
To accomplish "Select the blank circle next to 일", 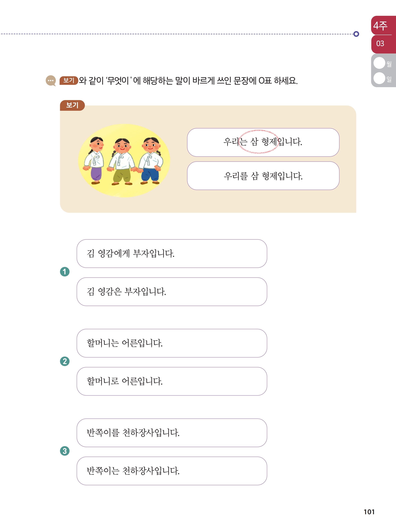I will click(x=379, y=78).
